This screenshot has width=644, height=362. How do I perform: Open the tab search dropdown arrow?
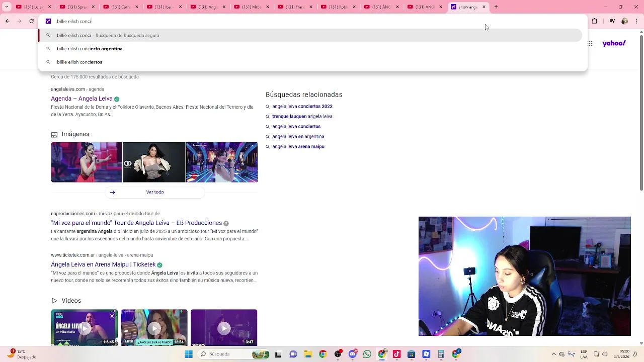point(7,7)
